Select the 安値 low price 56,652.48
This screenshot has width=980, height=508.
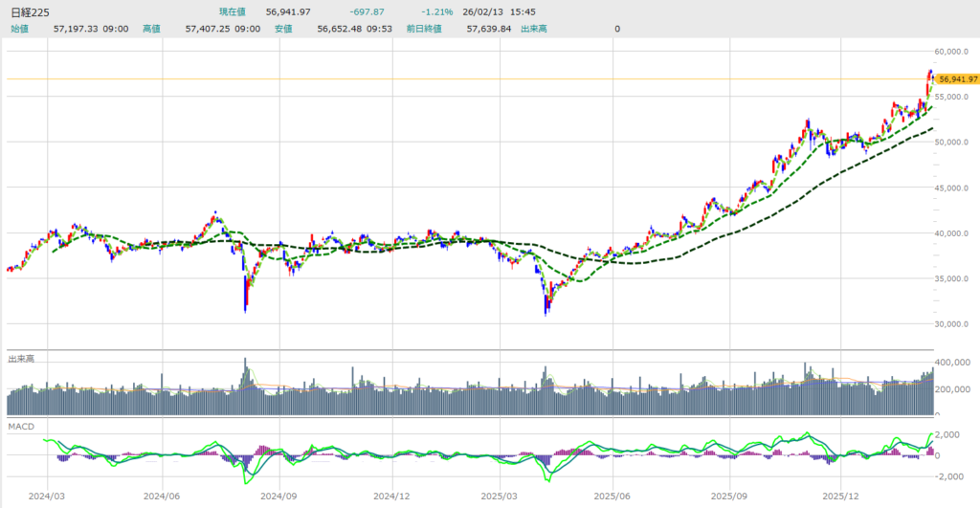[x=339, y=29]
